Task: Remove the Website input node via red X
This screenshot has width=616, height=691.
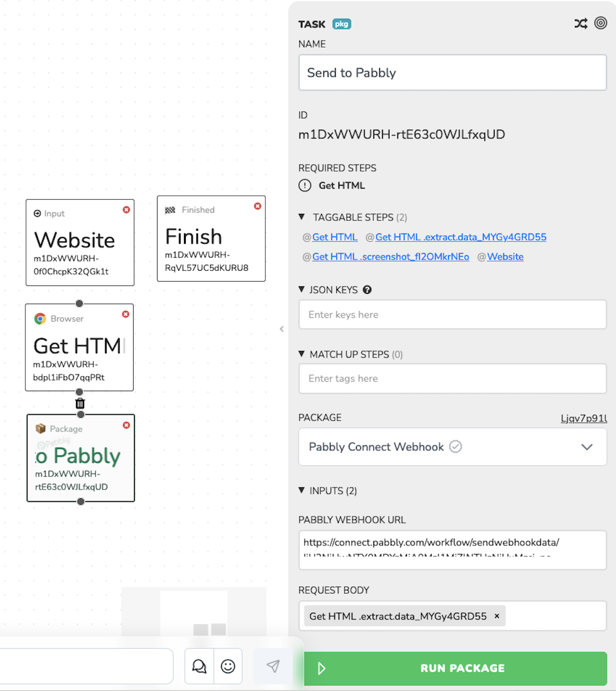Action: [126, 210]
